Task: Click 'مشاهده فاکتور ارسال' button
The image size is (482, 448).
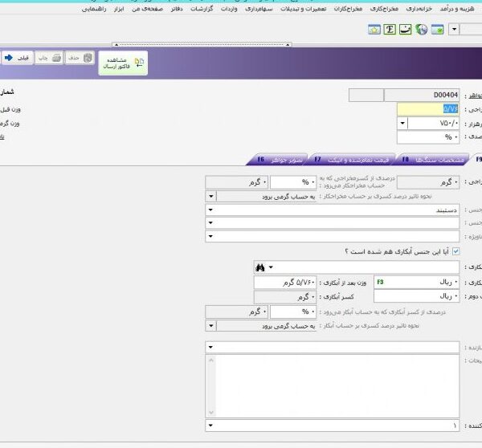Action: pyautogui.click(x=122, y=63)
